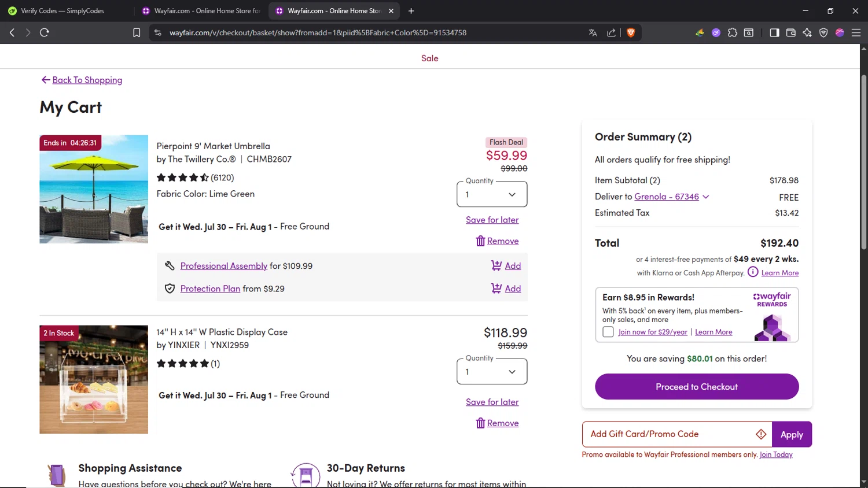Open a new browser tab
This screenshot has width=868, height=488.
point(411,11)
